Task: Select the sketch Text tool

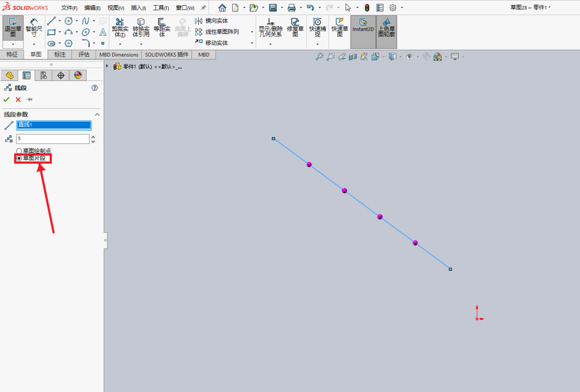Action: 103,32
